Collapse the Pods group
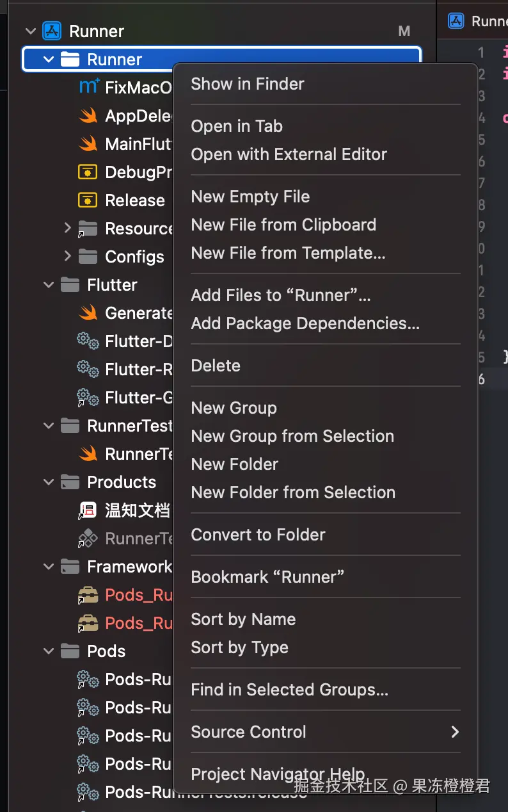This screenshot has height=812, width=508. 49,651
